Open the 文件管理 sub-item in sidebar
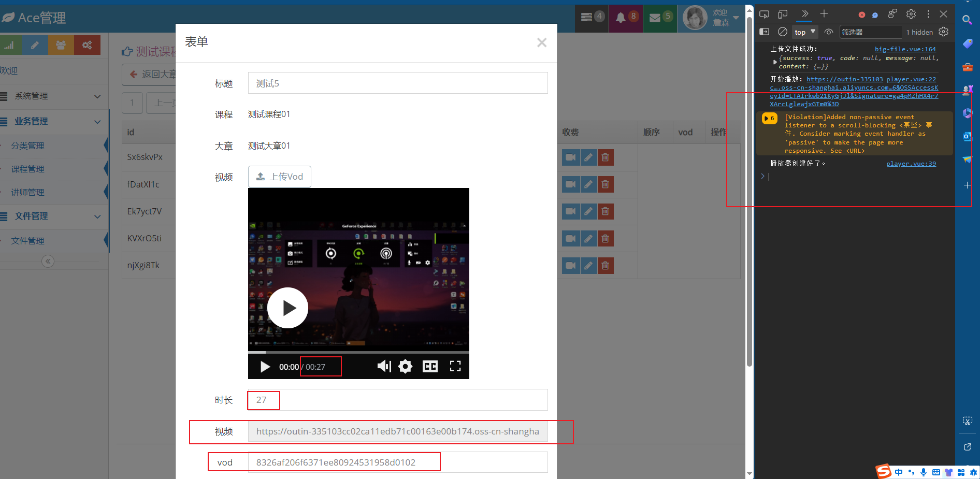This screenshot has height=479, width=980. point(54,241)
